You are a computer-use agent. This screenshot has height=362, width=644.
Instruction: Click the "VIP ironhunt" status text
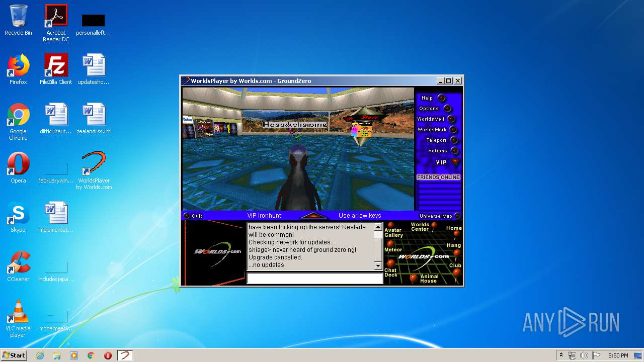click(x=264, y=216)
